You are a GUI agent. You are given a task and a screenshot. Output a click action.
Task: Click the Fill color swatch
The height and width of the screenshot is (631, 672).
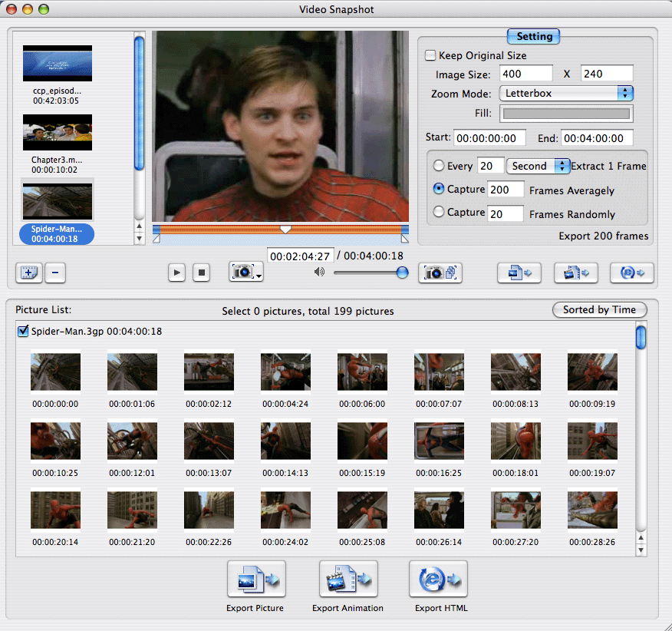(565, 114)
